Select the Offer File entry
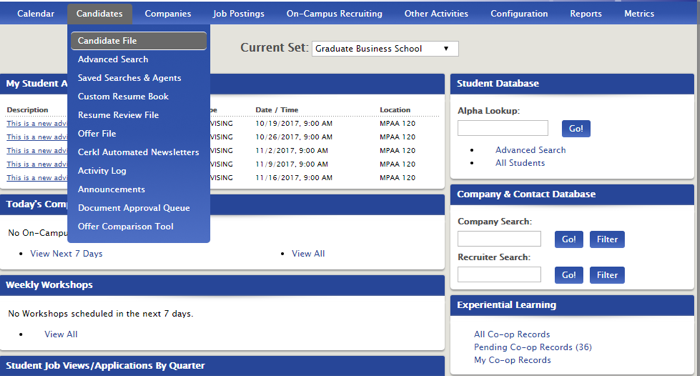 tap(97, 134)
